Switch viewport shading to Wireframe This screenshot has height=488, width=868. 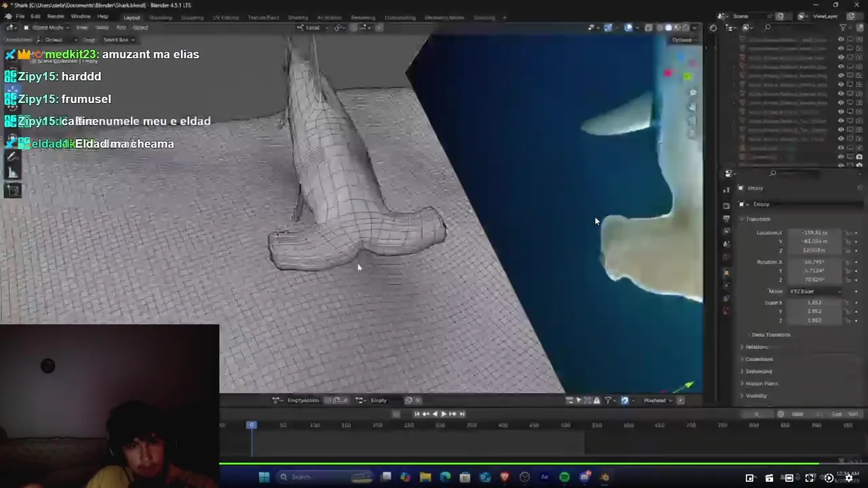(660, 28)
